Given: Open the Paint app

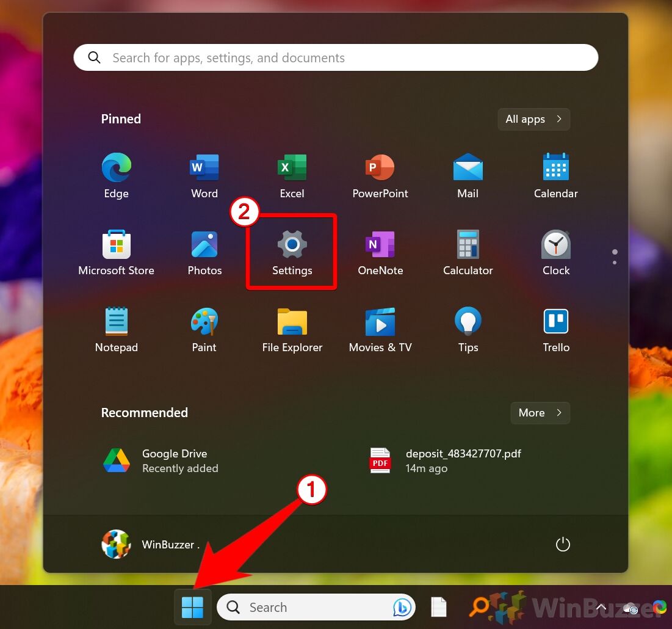Looking at the screenshot, I should pyautogui.click(x=204, y=329).
